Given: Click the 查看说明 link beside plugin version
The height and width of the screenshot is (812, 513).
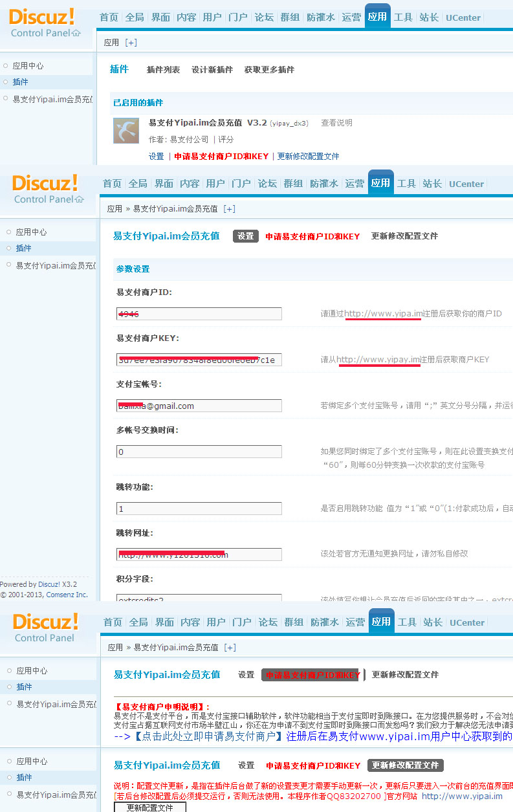Looking at the screenshot, I should click(337, 123).
